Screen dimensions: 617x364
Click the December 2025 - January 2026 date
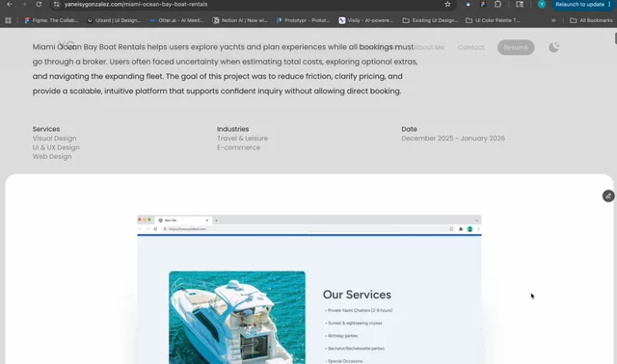(x=453, y=139)
